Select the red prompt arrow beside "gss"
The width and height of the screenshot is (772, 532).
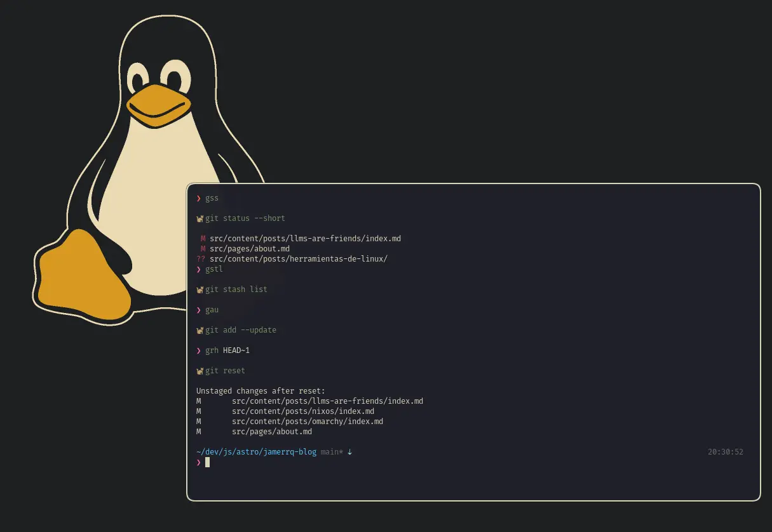[x=198, y=197]
